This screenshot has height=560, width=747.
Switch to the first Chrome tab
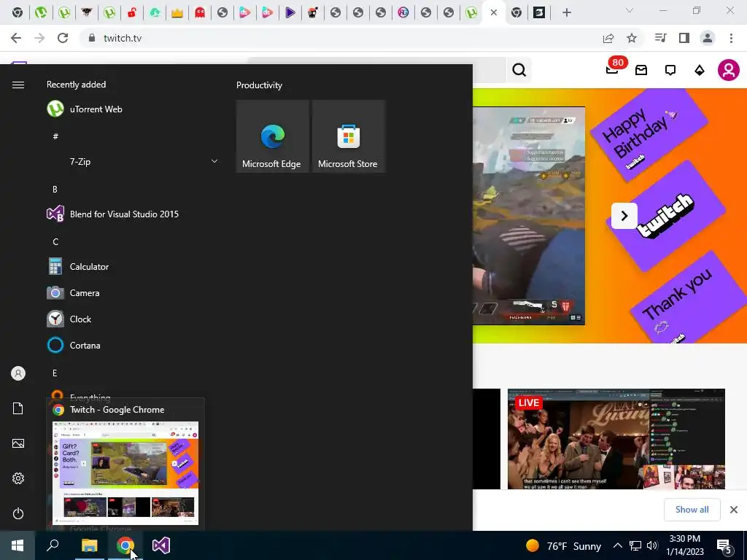18,13
